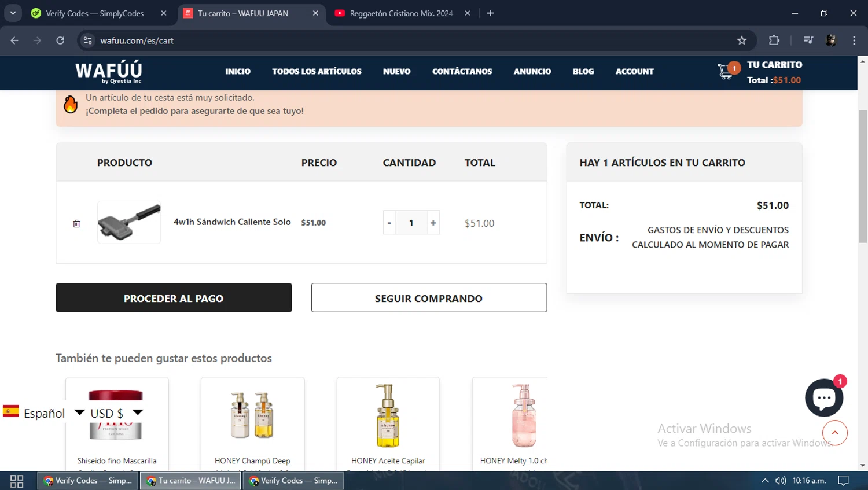The width and height of the screenshot is (868, 490).
Task: Open the Shopify chat bubble
Action: tap(824, 398)
